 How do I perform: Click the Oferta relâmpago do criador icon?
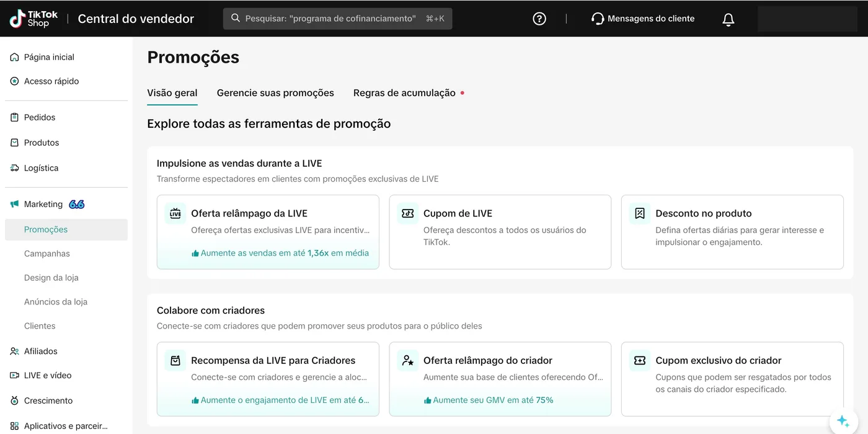[x=407, y=360]
